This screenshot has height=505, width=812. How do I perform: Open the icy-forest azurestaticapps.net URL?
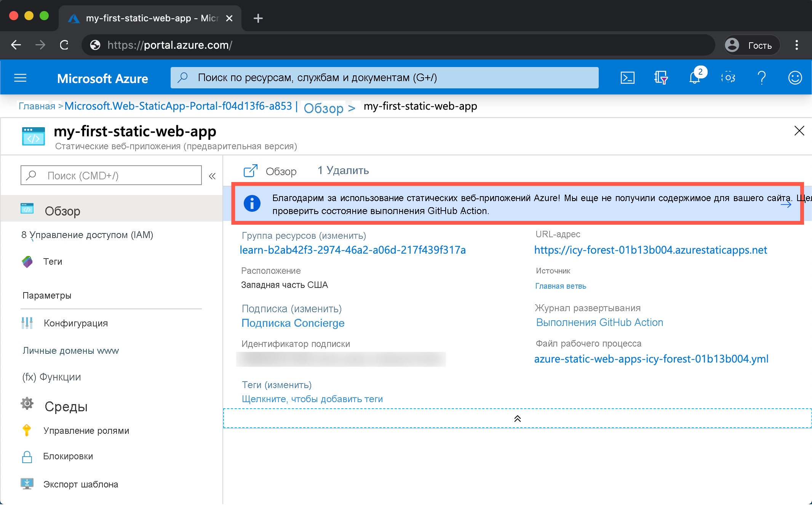(651, 250)
